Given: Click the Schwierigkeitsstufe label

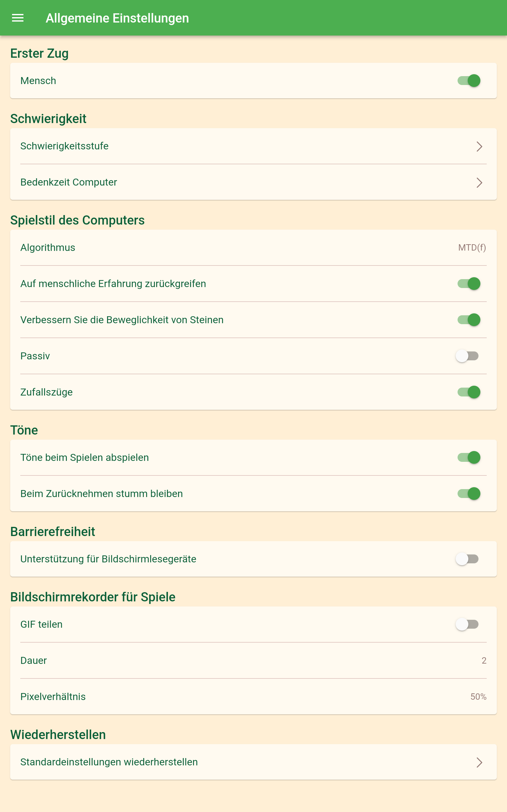Looking at the screenshot, I should 64,146.
